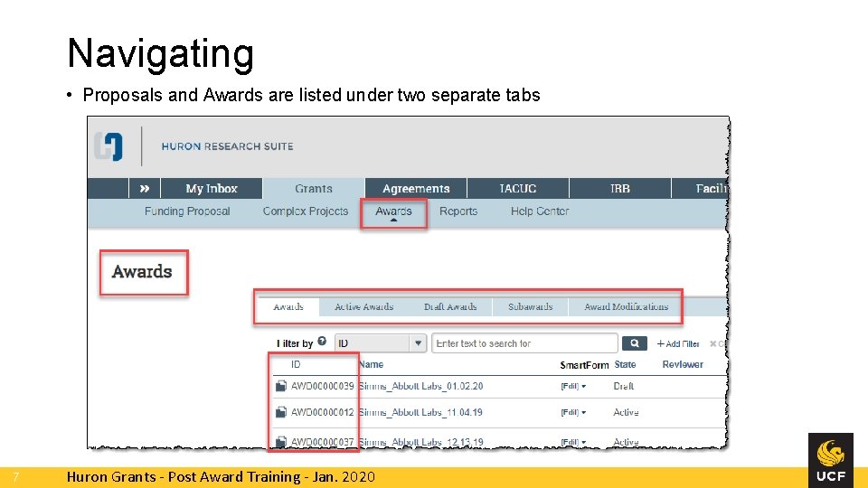Expand the Edit dropdown for AWD00000037
Viewport: 868px width, 488px height.
(x=573, y=442)
